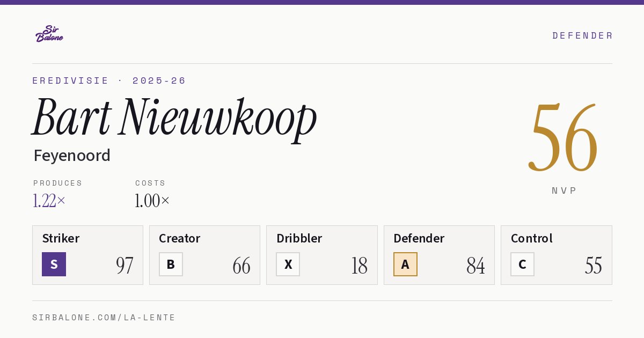Click the S grade badge under Striker
This screenshot has height=338, width=644.
tap(54, 264)
